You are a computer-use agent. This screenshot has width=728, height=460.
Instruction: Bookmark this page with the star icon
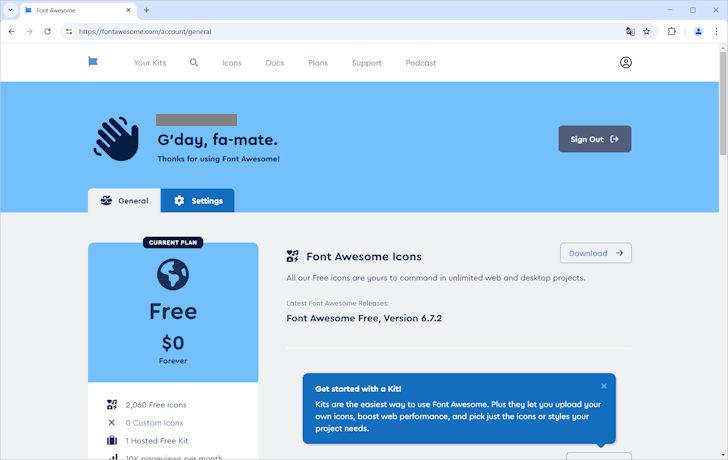[647, 31]
